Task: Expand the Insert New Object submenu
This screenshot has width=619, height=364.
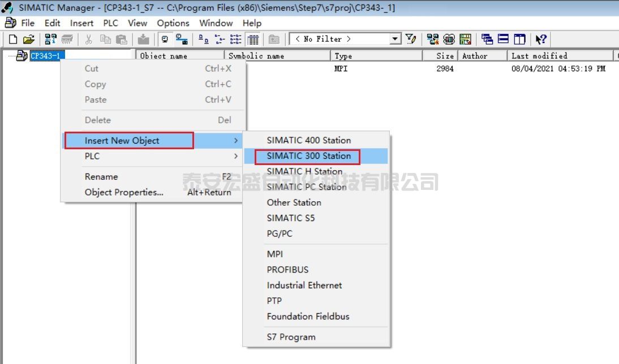Action: click(129, 141)
